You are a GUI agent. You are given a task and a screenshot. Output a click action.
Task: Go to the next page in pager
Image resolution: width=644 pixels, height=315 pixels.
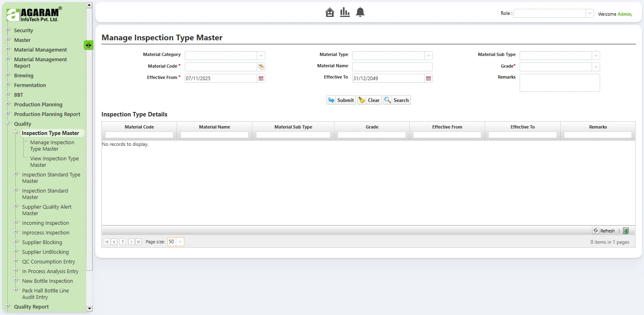131,242
